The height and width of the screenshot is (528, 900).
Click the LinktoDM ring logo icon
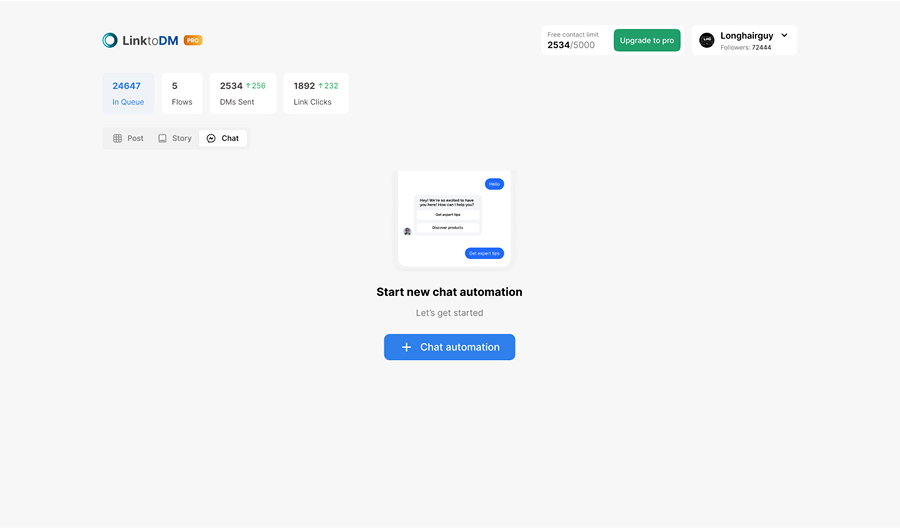coord(110,40)
